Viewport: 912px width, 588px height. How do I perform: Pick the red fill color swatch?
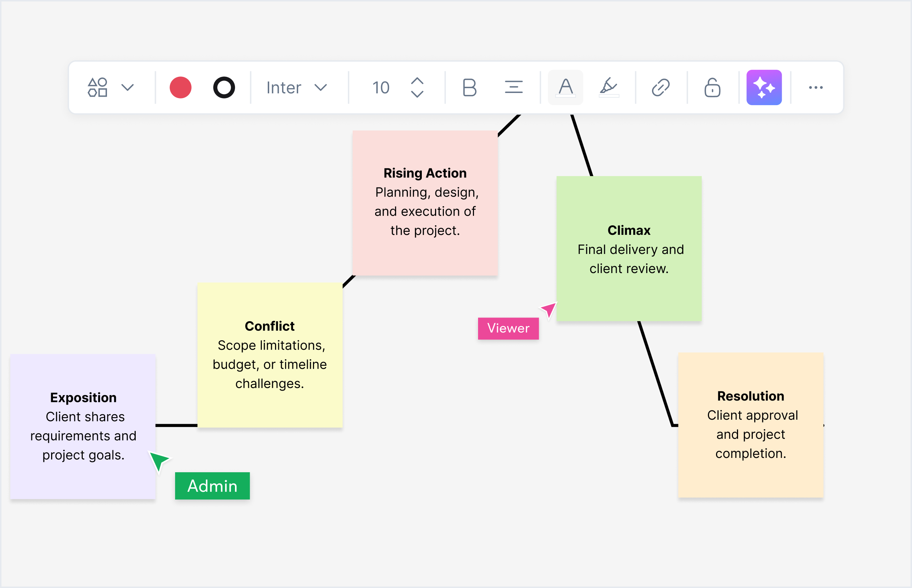pyautogui.click(x=180, y=87)
